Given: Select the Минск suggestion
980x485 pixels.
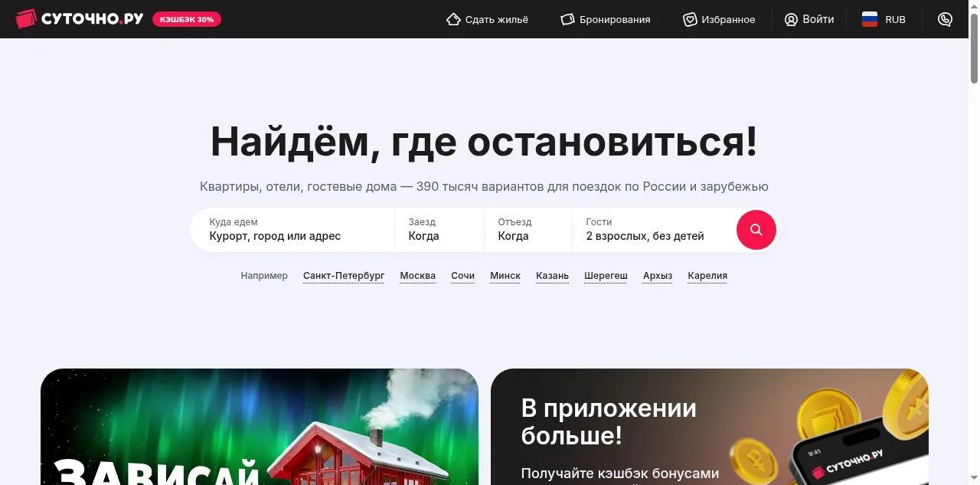Looking at the screenshot, I should click(505, 276).
